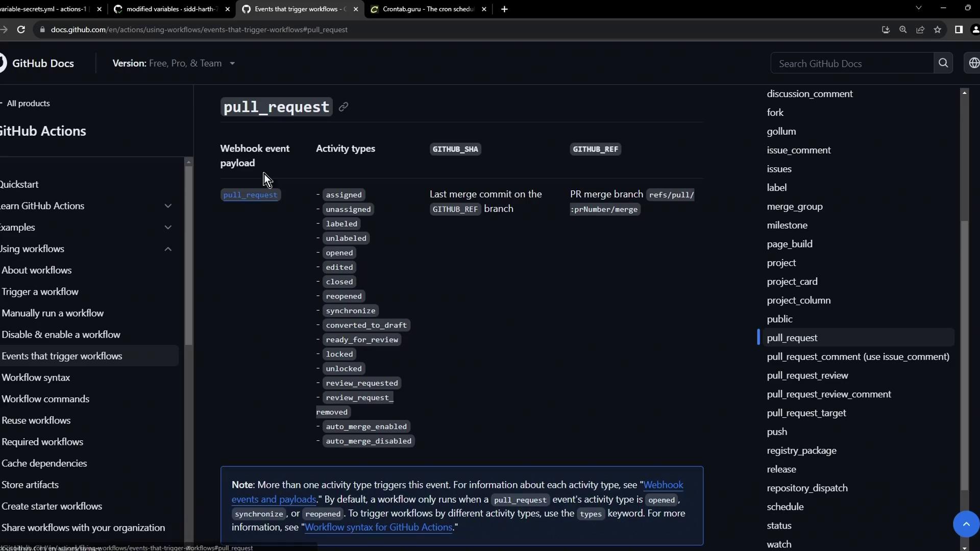Click the search magnifier button

[943, 63]
